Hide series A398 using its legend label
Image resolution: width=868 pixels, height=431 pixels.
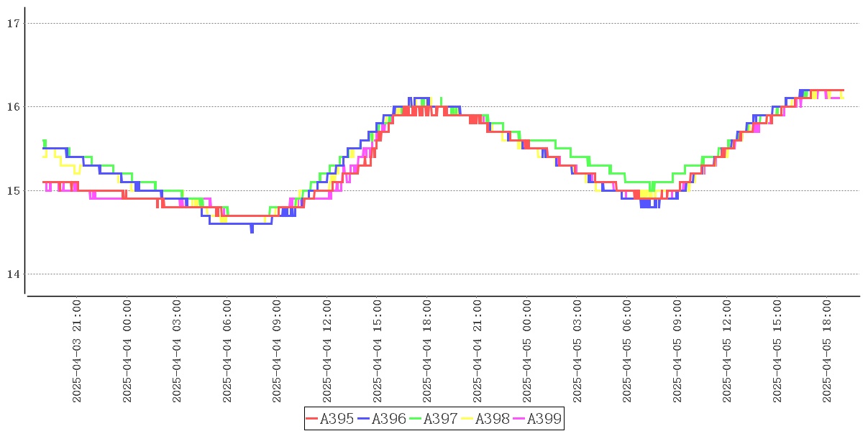click(x=492, y=419)
